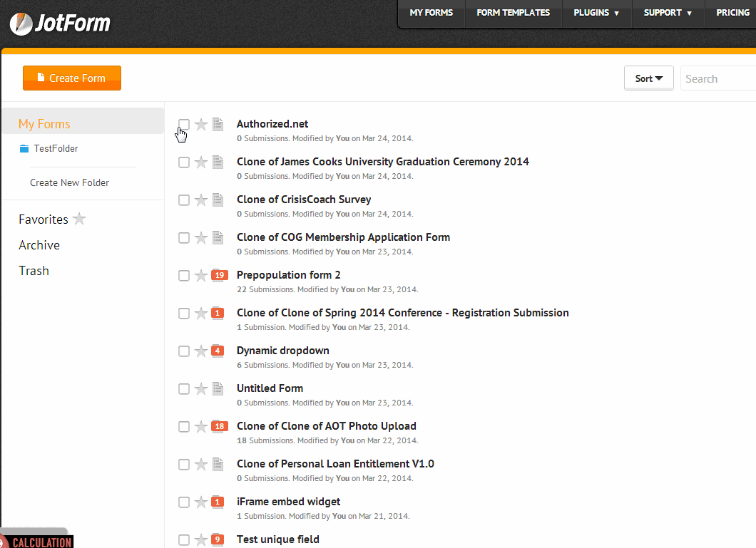Viewport: 756px width, 548px height.
Task: Star the Dynamic dropdown form
Action: pos(201,351)
